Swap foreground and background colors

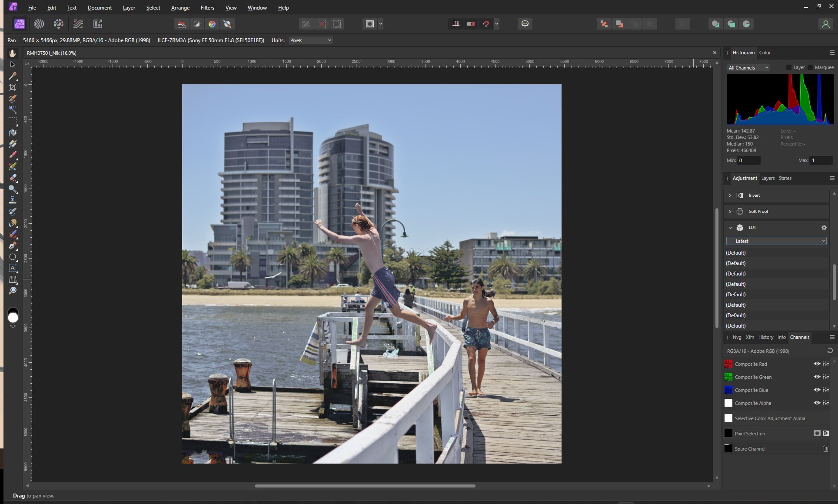[x=13, y=326]
